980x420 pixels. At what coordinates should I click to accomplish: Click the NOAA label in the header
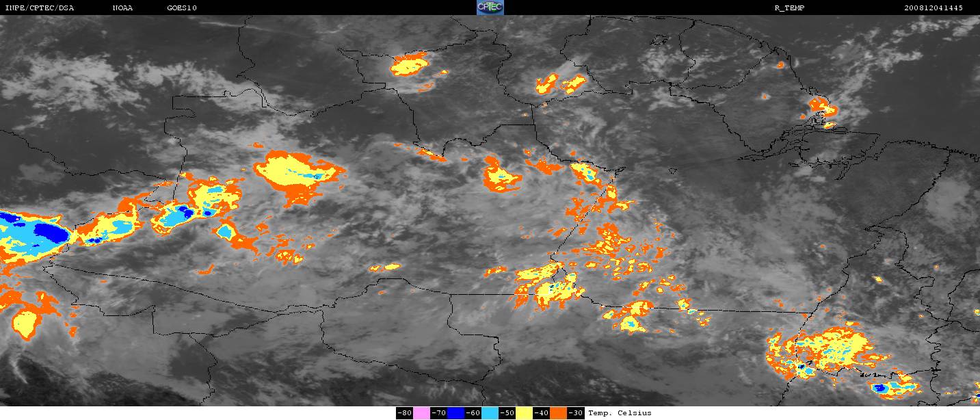point(122,8)
